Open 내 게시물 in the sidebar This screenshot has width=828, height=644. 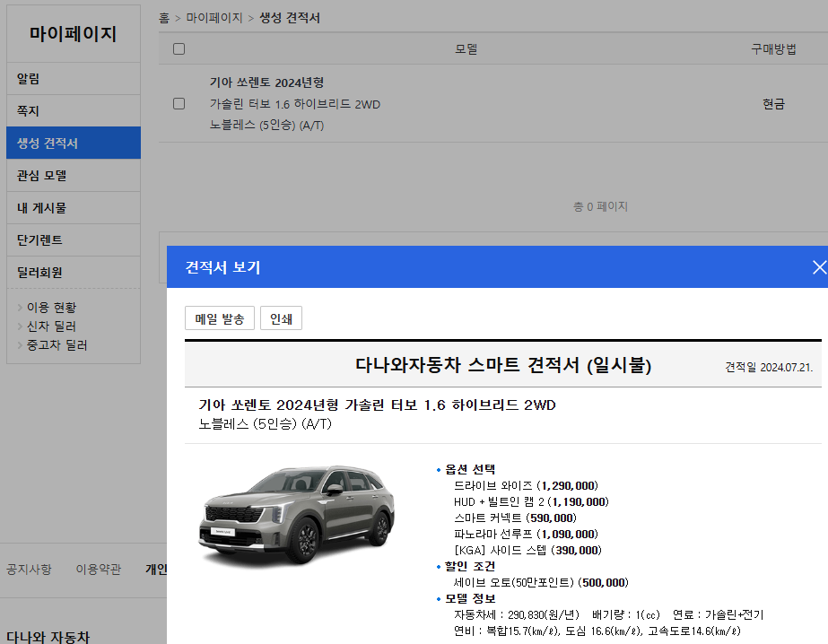pyautogui.click(x=74, y=207)
